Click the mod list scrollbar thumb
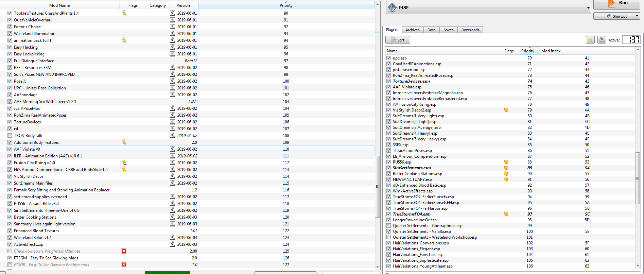The height and width of the screenshot is (274, 644). click(377, 186)
